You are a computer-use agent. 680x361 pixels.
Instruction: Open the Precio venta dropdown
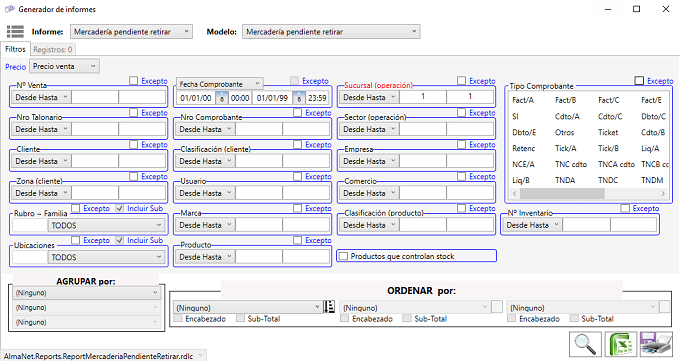pos(65,66)
